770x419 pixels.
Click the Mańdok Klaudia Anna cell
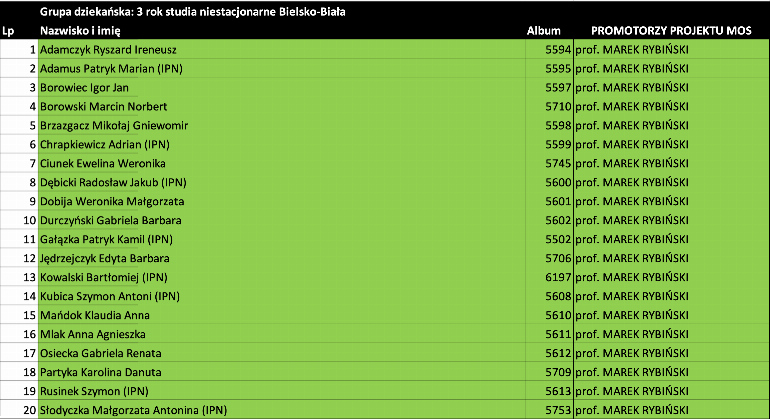coord(281,315)
